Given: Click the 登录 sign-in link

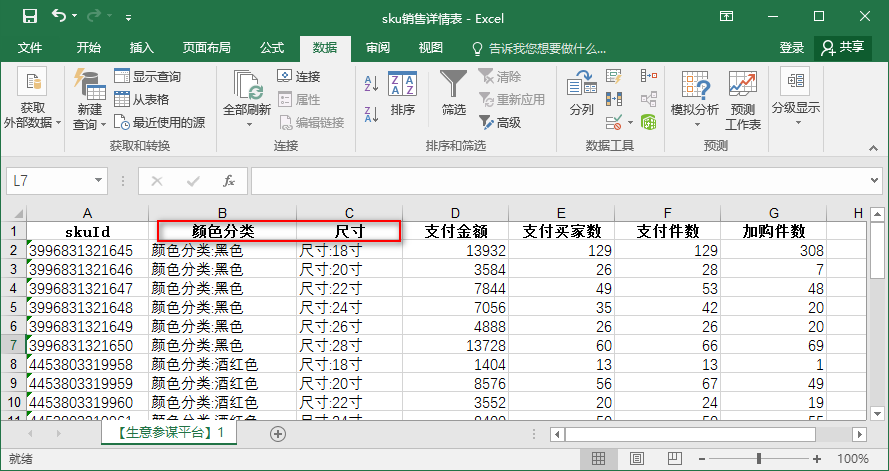Looking at the screenshot, I should [791, 48].
